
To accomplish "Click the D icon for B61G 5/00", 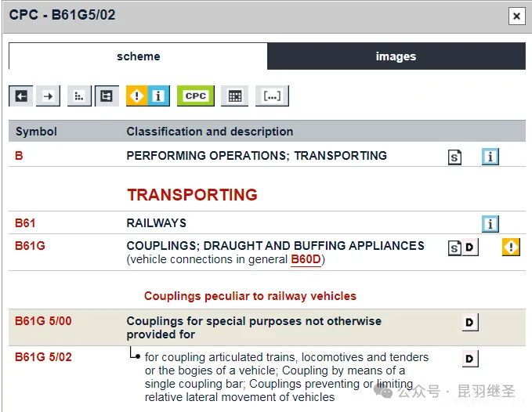I will click(x=469, y=323).
